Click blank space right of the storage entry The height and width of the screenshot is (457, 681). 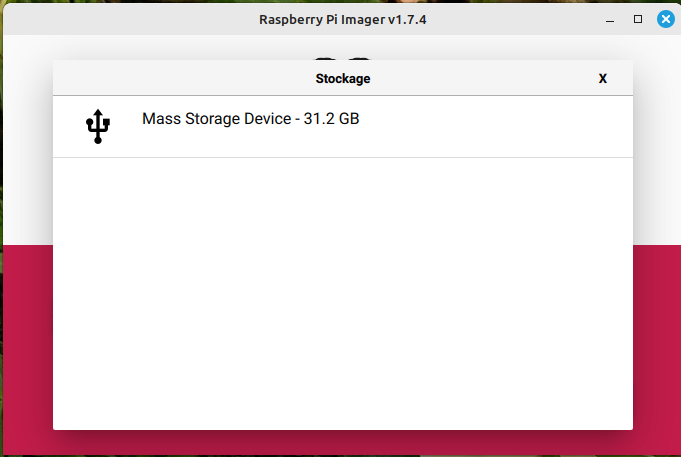click(500, 127)
